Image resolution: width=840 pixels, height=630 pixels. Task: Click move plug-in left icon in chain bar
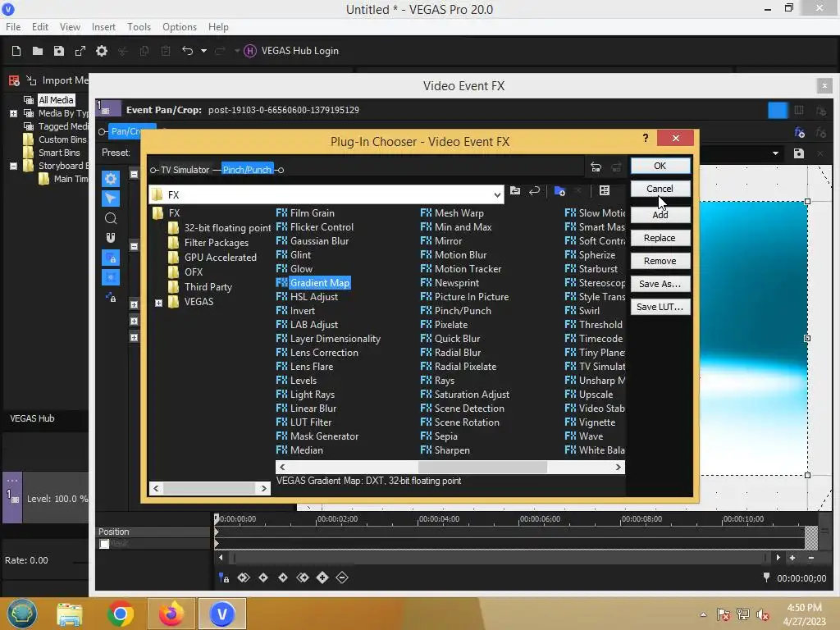point(596,167)
